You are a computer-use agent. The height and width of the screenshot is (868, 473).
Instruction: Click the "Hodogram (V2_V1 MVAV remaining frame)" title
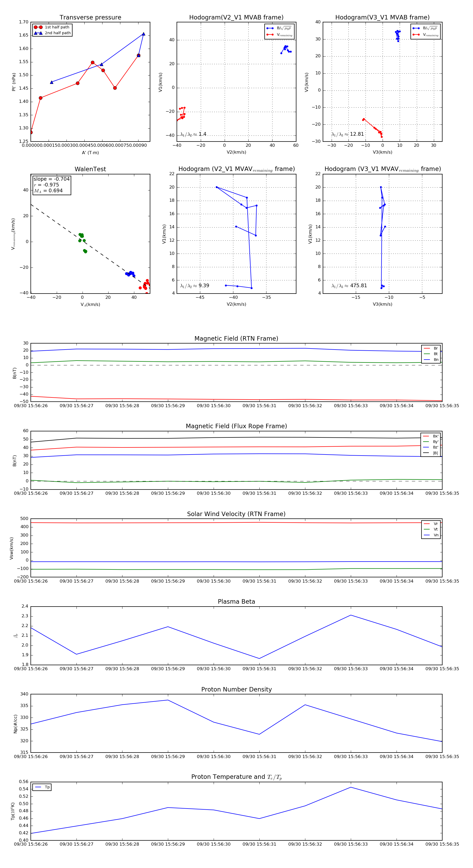coord(236,169)
